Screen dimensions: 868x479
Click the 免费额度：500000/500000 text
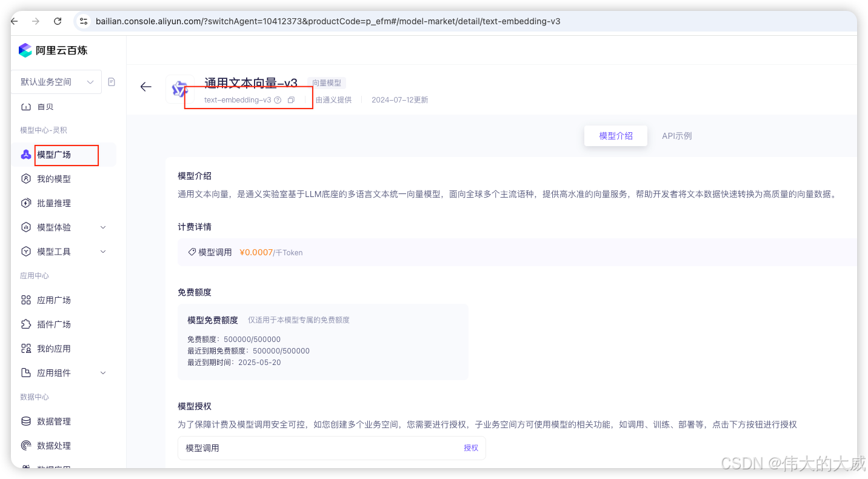coord(234,340)
